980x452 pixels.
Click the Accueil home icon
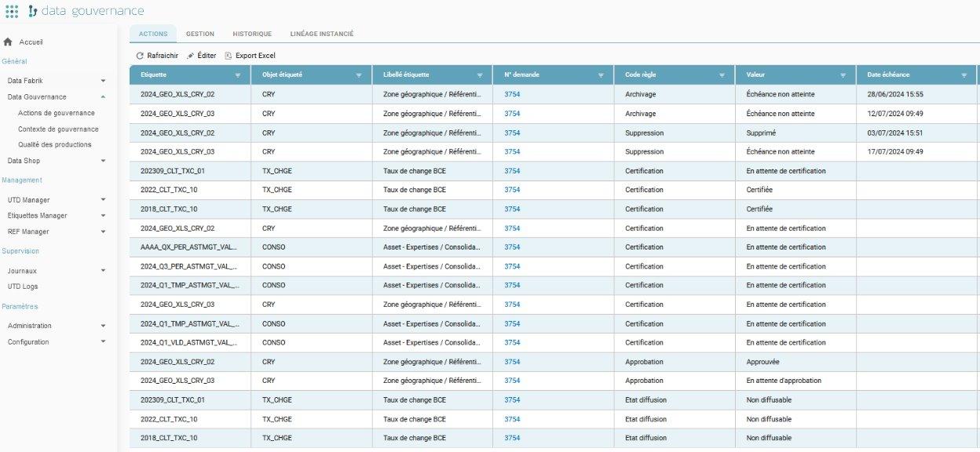point(8,42)
